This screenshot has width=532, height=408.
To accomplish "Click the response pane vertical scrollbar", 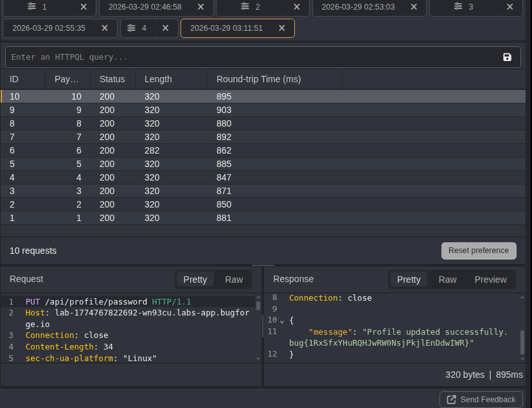I will pos(522,342).
